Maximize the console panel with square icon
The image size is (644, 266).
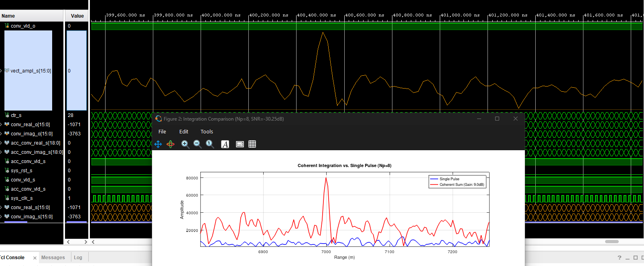pos(636,258)
